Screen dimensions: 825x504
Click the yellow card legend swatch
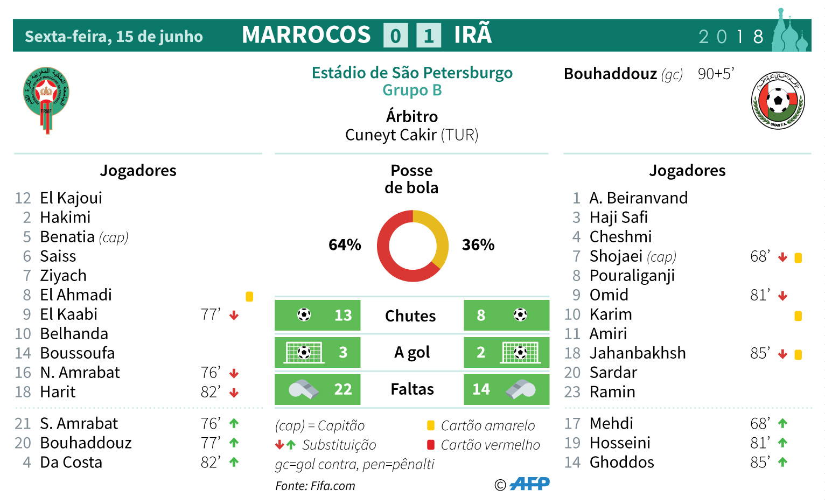tap(430, 425)
